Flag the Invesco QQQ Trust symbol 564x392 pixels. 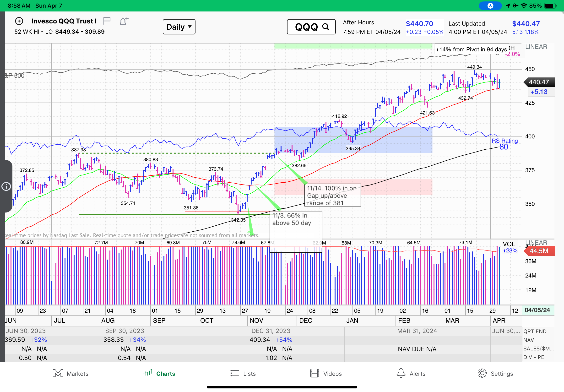[107, 21]
